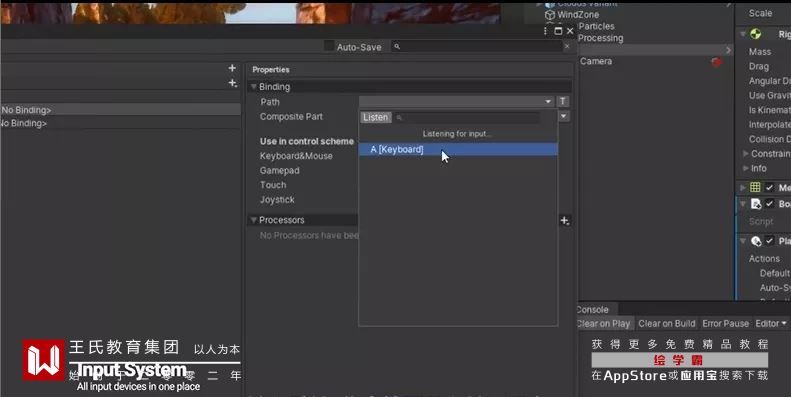Click the Touch control scheme label

point(273,185)
